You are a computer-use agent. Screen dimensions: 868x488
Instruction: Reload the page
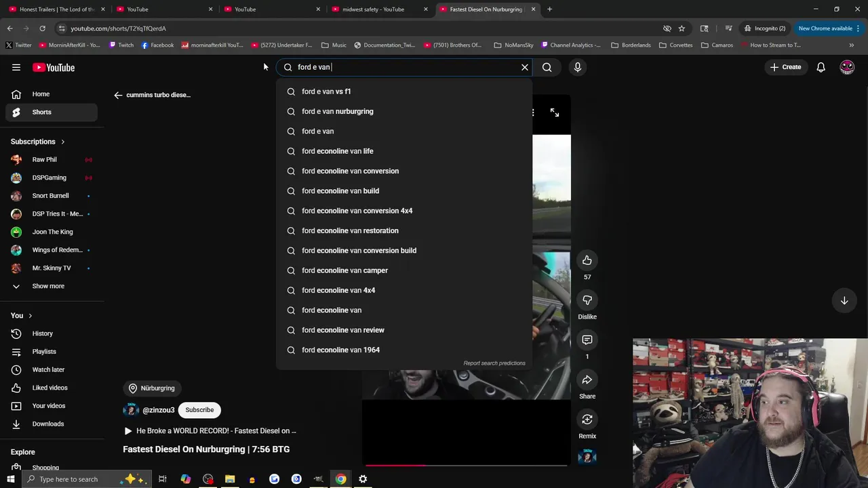(x=42, y=28)
